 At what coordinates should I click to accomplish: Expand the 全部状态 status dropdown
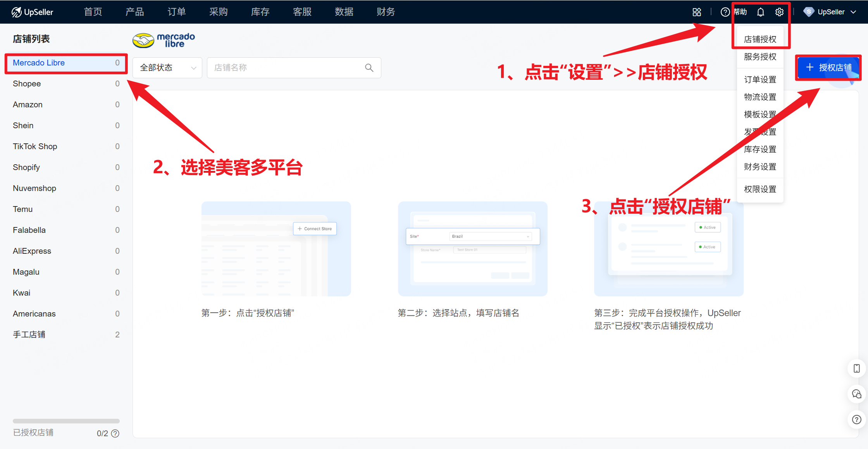(167, 68)
